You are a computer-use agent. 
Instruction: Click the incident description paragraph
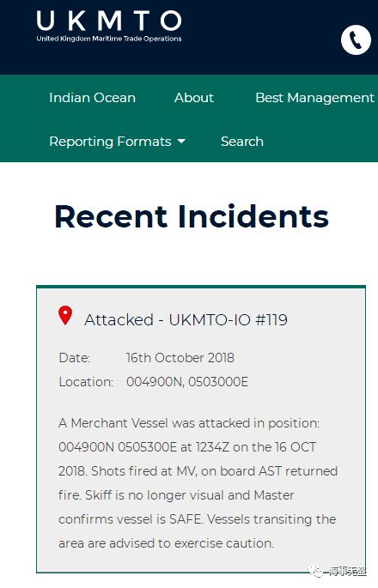click(198, 483)
